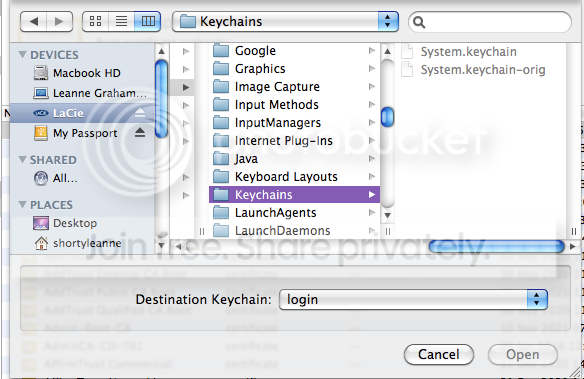Select Leanne Graham's computer in sidebar
This screenshot has width=584, height=379.
82,93
